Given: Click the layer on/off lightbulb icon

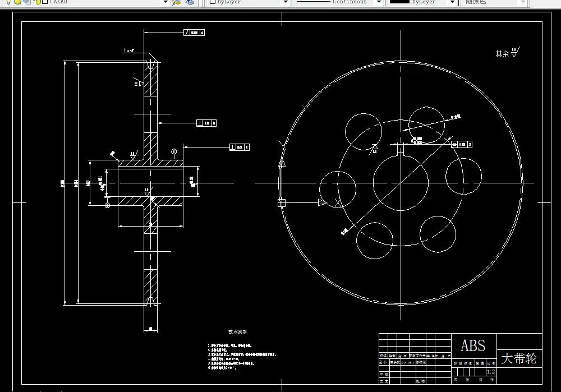Looking at the screenshot, I should [x=8, y=2].
